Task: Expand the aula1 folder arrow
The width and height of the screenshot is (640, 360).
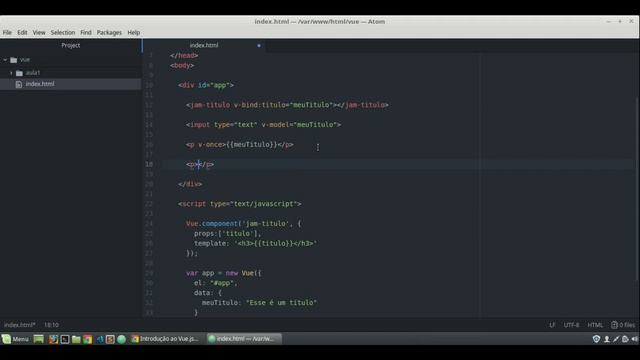Action: pyautogui.click(x=11, y=73)
